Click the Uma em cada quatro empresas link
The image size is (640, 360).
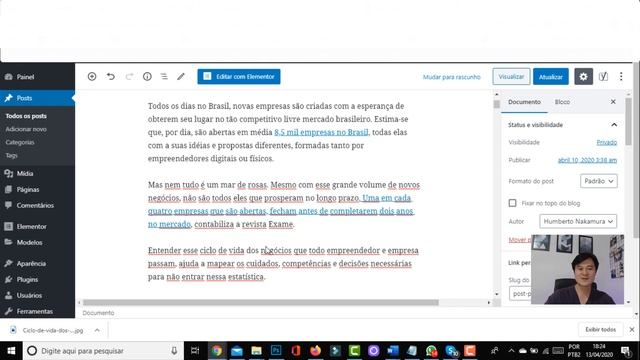click(x=281, y=211)
